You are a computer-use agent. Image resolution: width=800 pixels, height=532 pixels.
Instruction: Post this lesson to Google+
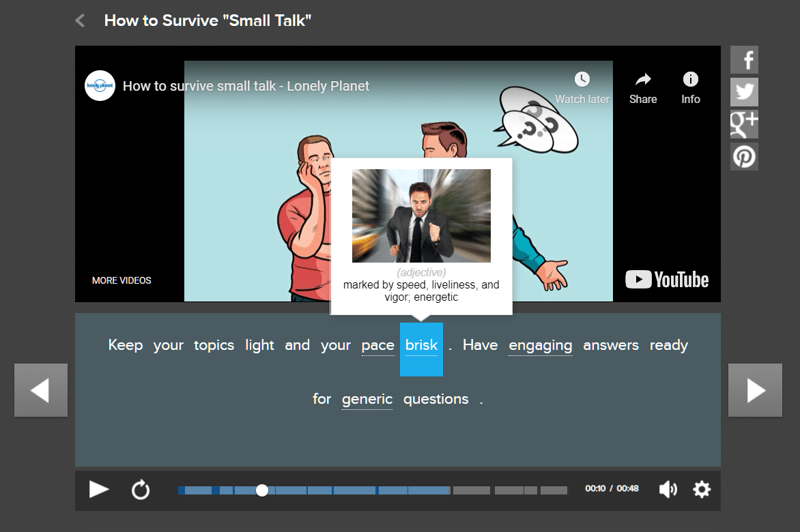(x=744, y=123)
